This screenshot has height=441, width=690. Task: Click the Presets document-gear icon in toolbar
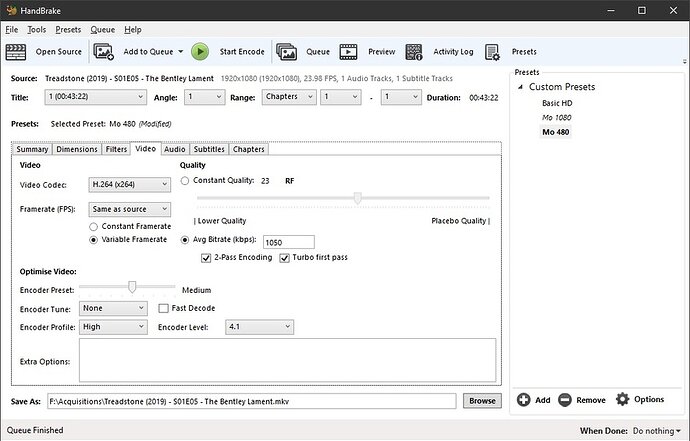(492, 52)
